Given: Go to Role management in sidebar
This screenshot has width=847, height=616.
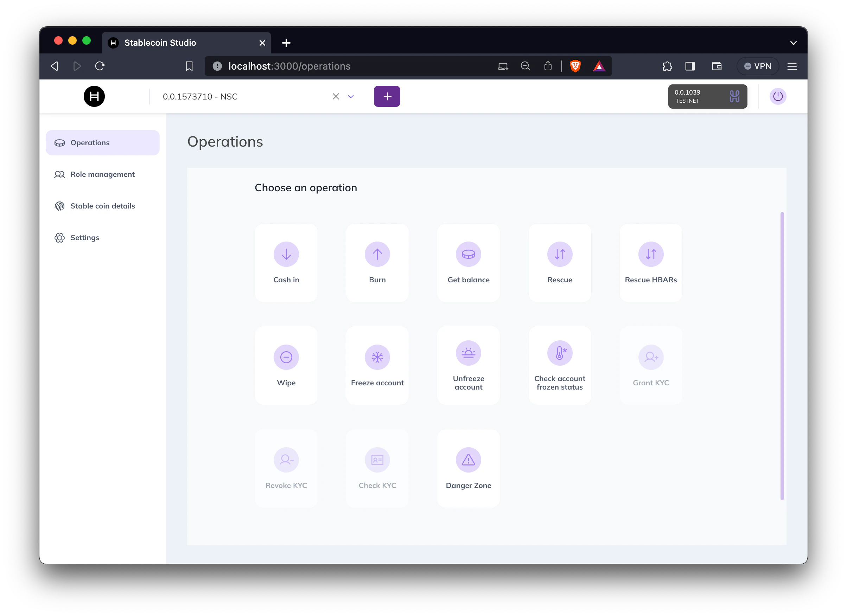Looking at the screenshot, I should pos(102,174).
